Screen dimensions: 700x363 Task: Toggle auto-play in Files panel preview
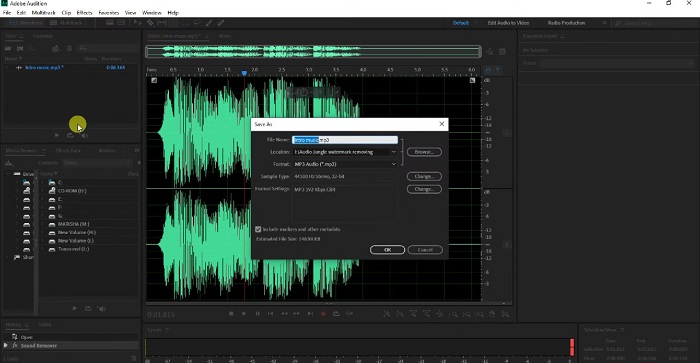click(84, 135)
